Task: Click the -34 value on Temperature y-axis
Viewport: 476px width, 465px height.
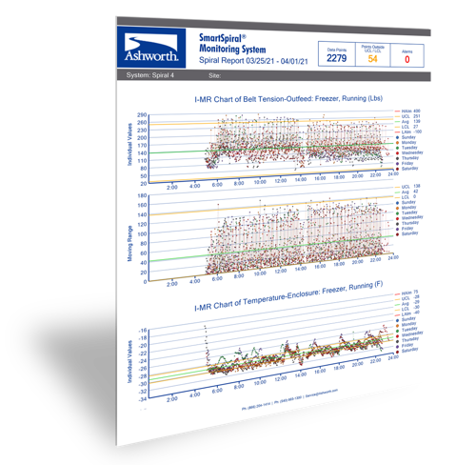Action: [x=143, y=399]
